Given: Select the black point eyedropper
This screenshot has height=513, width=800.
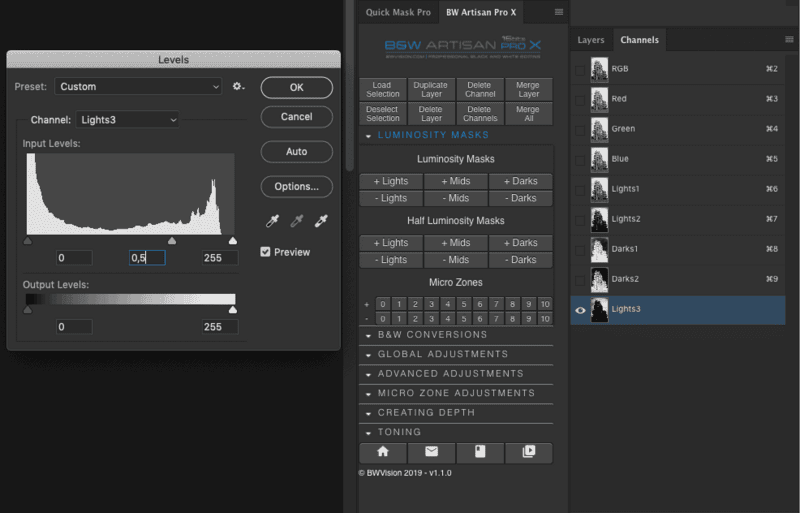Looking at the screenshot, I should [x=271, y=221].
